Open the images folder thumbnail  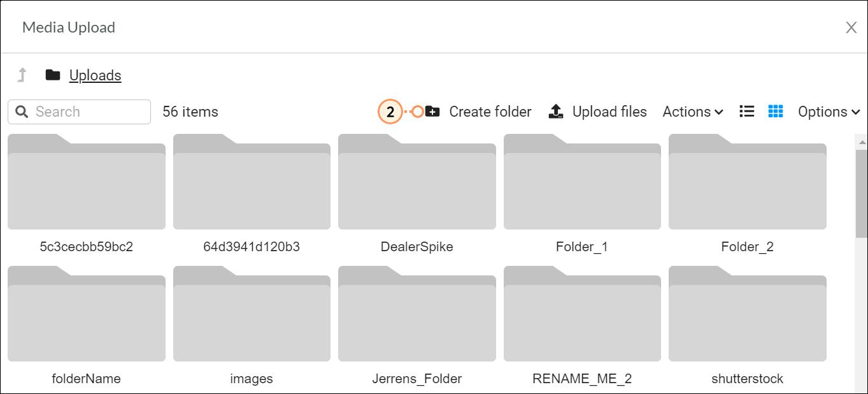(x=252, y=314)
